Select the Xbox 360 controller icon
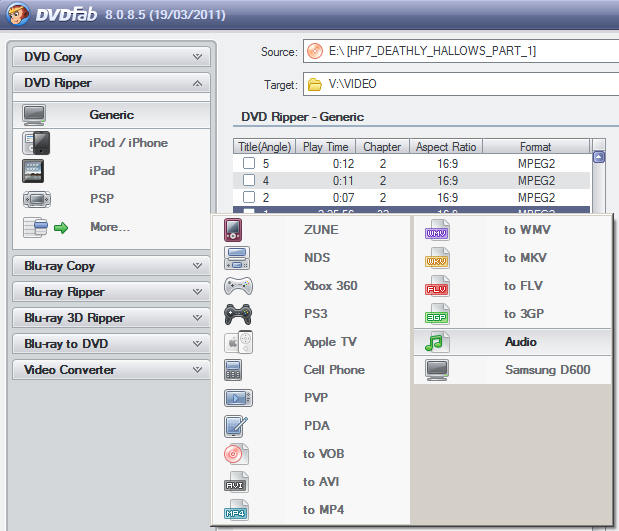Viewport: 619px width, 531px height. coord(238,286)
